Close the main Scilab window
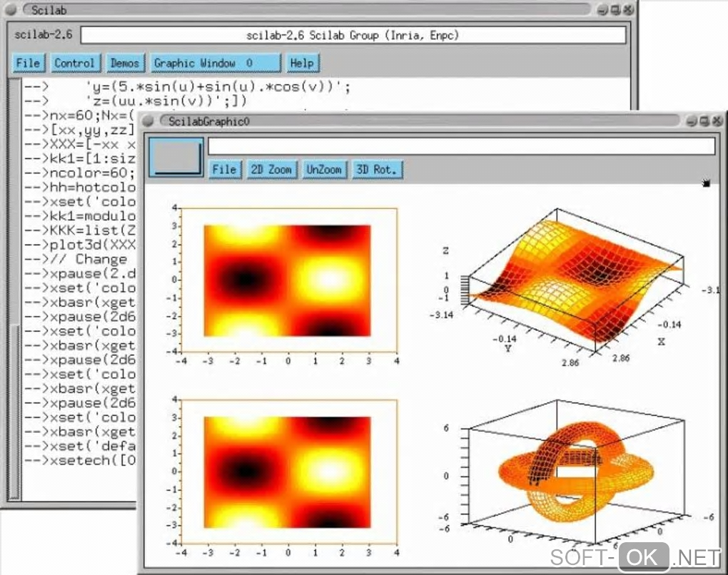The image size is (728, 575). 628,9
